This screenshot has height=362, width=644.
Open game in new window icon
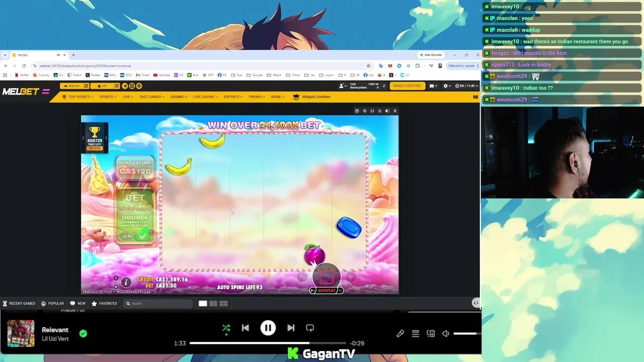pyautogui.click(x=357, y=111)
